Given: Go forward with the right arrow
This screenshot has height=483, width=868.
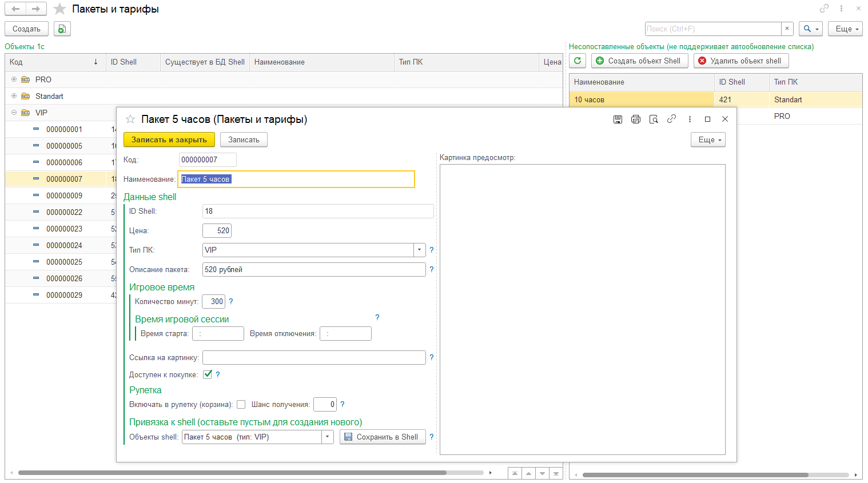Looking at the screenshot, I should tap(36, 9).
